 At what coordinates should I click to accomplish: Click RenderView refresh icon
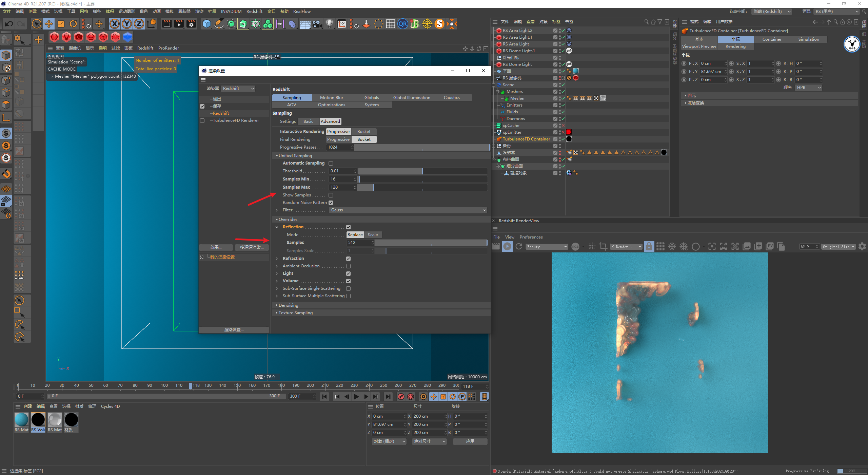pyautogui.click(x=519, y=247)
